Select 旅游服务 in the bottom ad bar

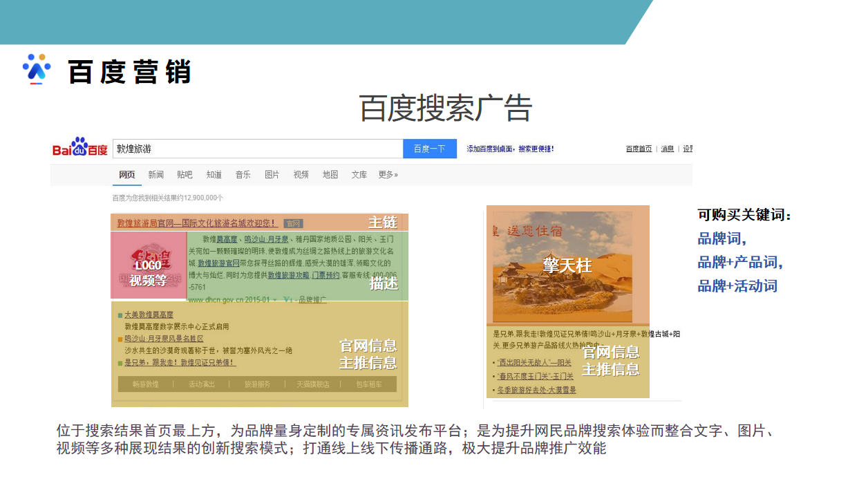pos(258,384)
